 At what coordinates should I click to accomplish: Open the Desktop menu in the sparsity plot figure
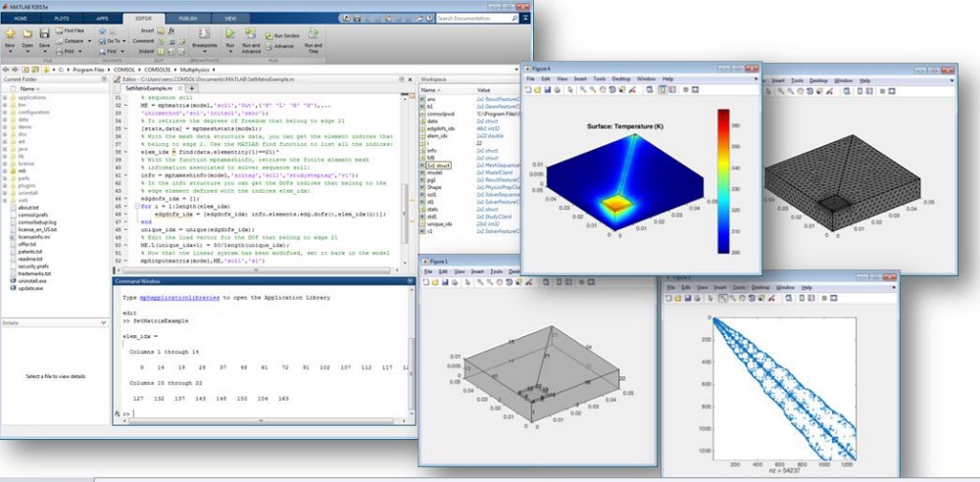click(760, 288)
